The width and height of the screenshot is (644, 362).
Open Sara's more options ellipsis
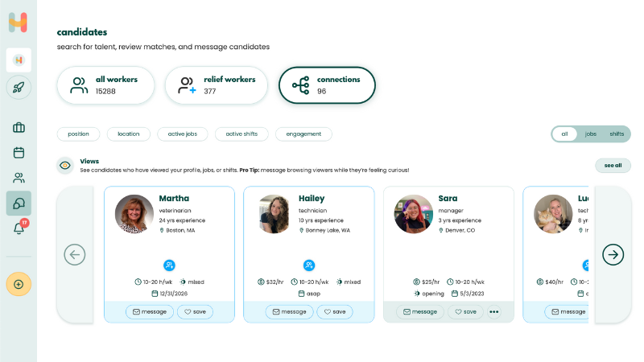click(494, 312)
